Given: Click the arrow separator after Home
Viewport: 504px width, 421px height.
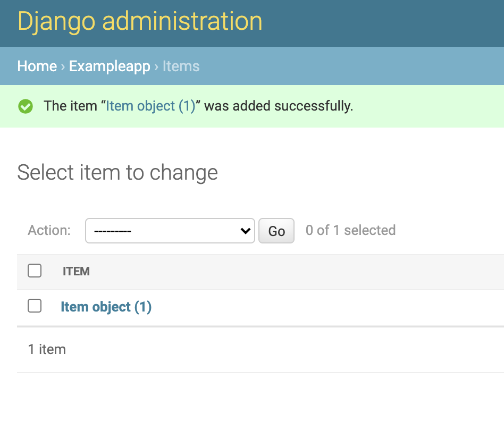Looking at the screenshot, I should point(63,66).
